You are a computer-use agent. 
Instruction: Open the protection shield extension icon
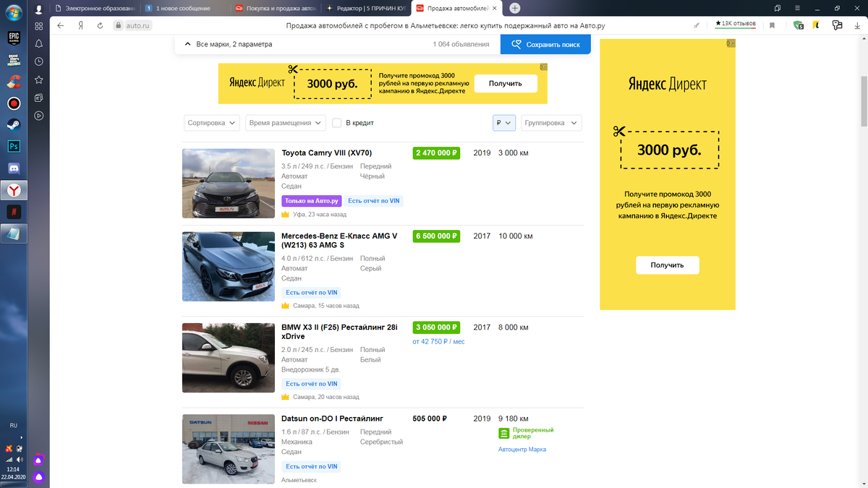click(799, 25)
